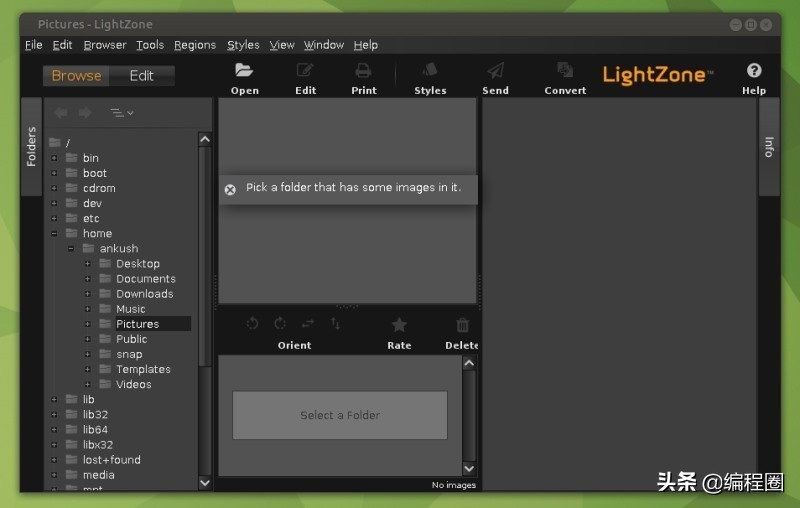Click the Select a Folder placeholder box
Image resolution: width=800 pixels, height=508 pixels.
coord(340,415)
